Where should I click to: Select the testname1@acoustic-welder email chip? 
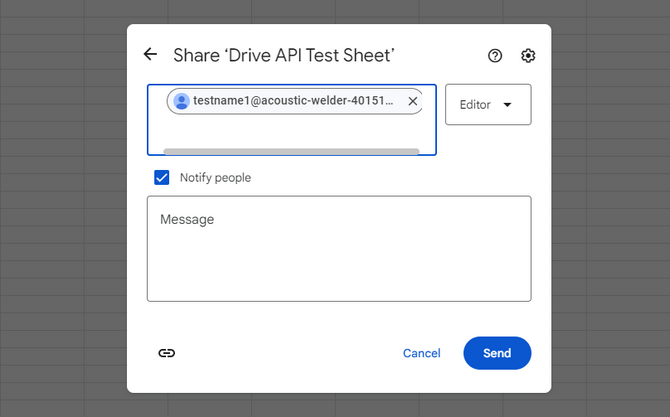294,101
